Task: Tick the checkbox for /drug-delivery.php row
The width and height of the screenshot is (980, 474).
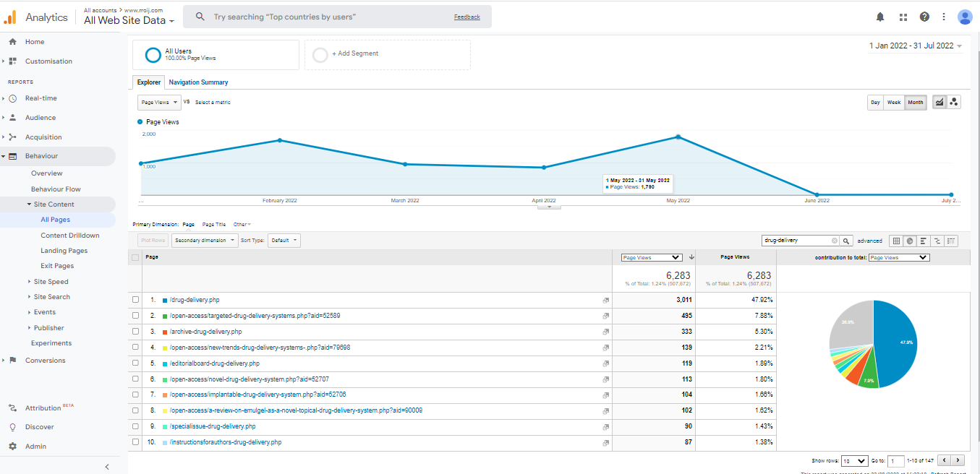Action: coord(135,300)
